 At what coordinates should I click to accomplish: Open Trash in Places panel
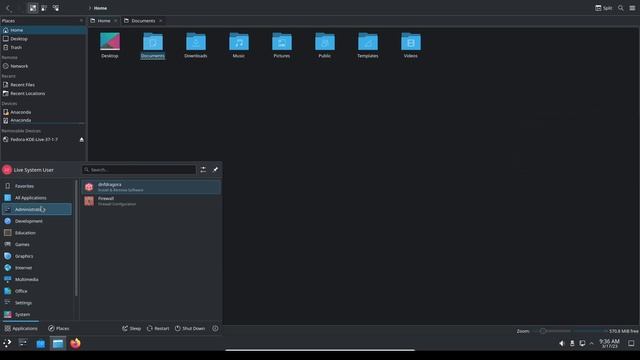43,47
